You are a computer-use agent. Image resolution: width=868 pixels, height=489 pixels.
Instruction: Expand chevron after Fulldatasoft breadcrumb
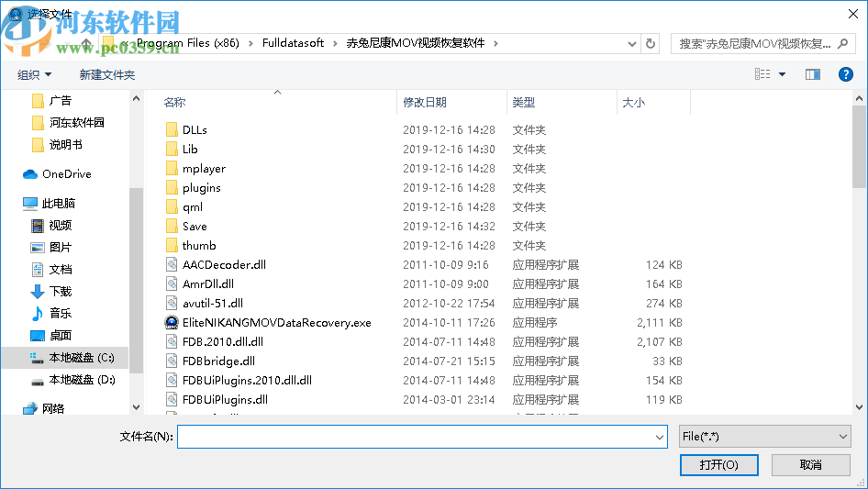click(335, 43)
